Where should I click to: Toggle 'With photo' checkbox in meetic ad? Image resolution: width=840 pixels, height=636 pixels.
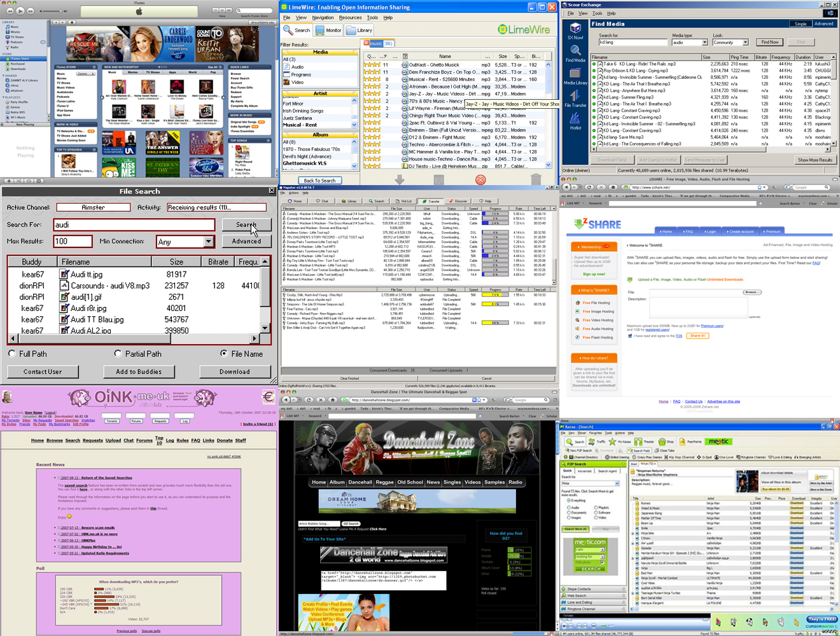[601, 562]
